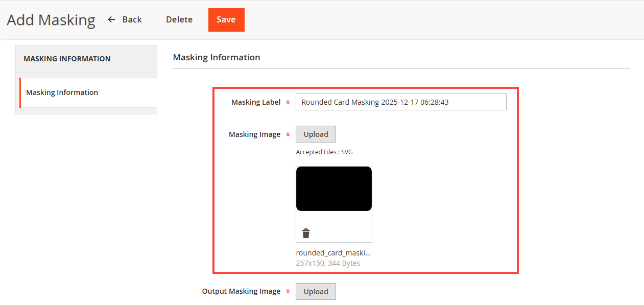
Task: Click the Masking Information section heading
Action: tap(217, 57)
